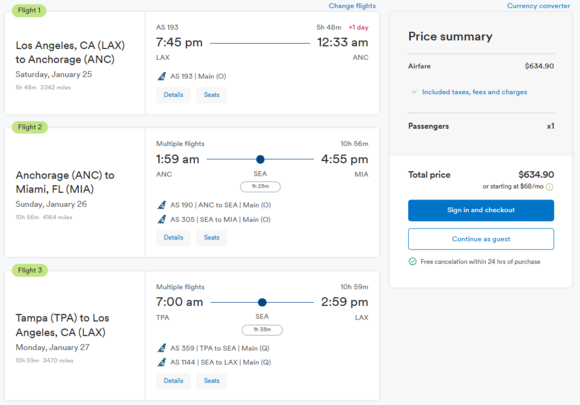Click the SEA layover dot on Flight 2

coord(260,159)
